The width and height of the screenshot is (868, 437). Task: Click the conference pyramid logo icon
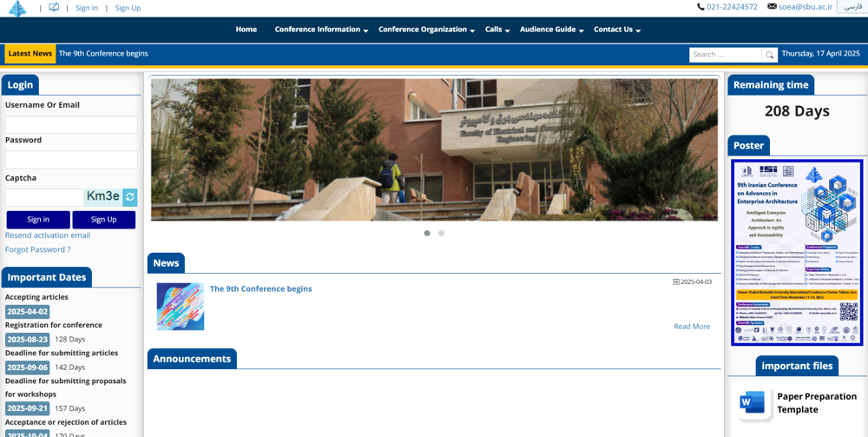[x=17, y=8]
